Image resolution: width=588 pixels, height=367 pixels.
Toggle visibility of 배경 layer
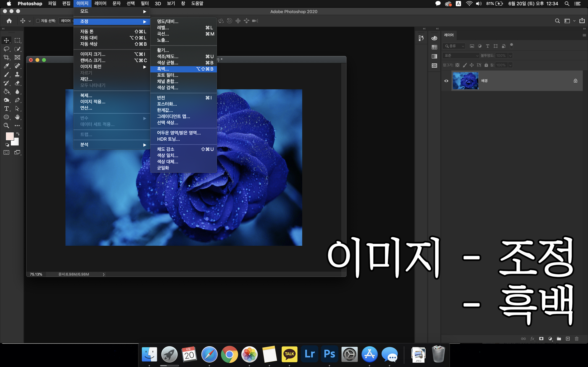tap(446, 81)
